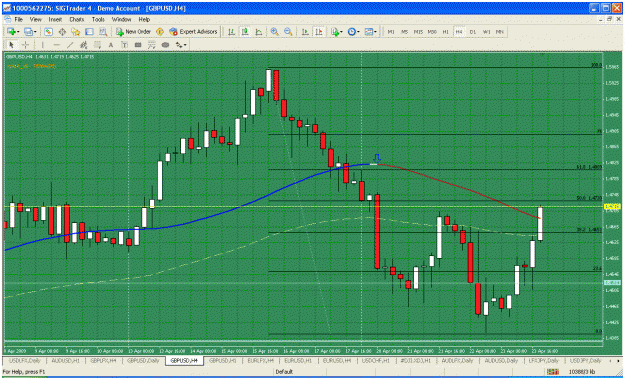Image resolution: width=625 pixels, height=378 pixels.
Task: Toggle the Auto Scroll chart icon
Action: click(x=305, y=32)
